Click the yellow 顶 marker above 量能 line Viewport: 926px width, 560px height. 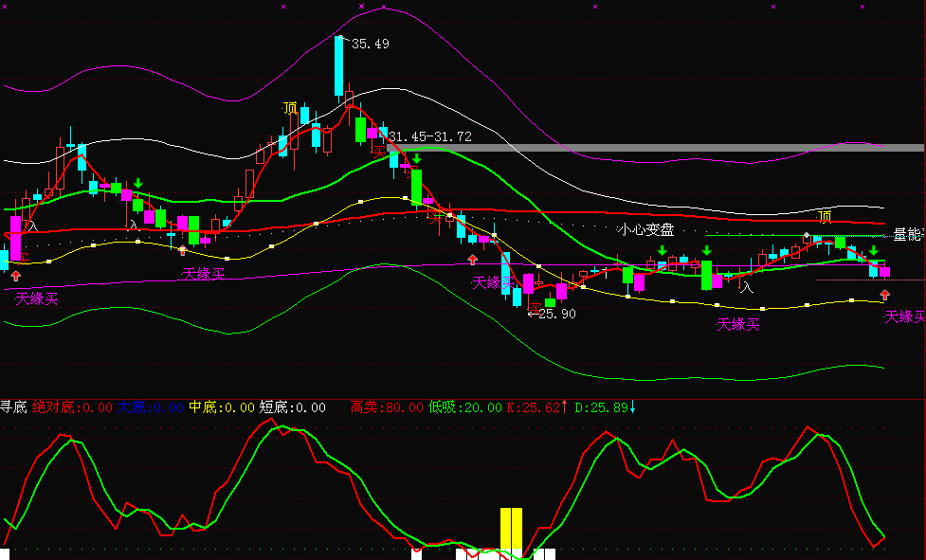pyautogui.click(x=825, y=217)
